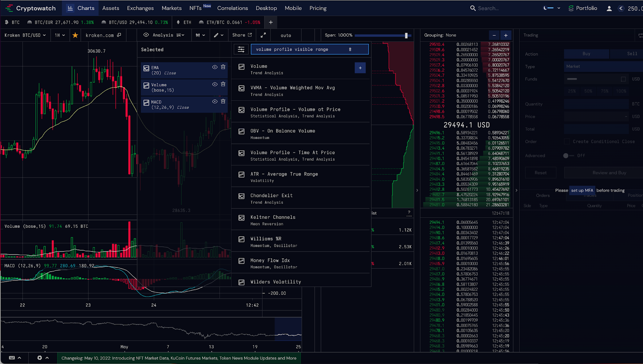Expand the theme dropdown arrow
This screenshot has height=364, width=643.
(x=559, y=8)
